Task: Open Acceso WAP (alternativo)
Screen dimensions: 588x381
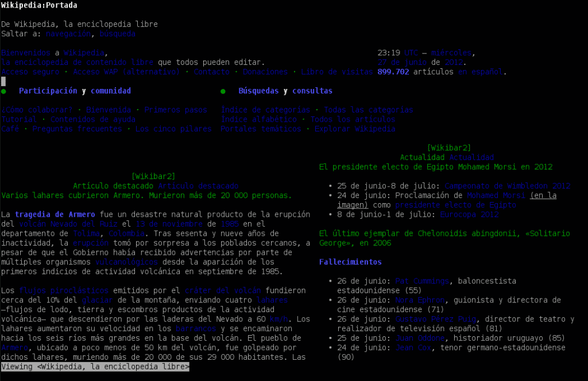Action: click(x=124, y=72)
